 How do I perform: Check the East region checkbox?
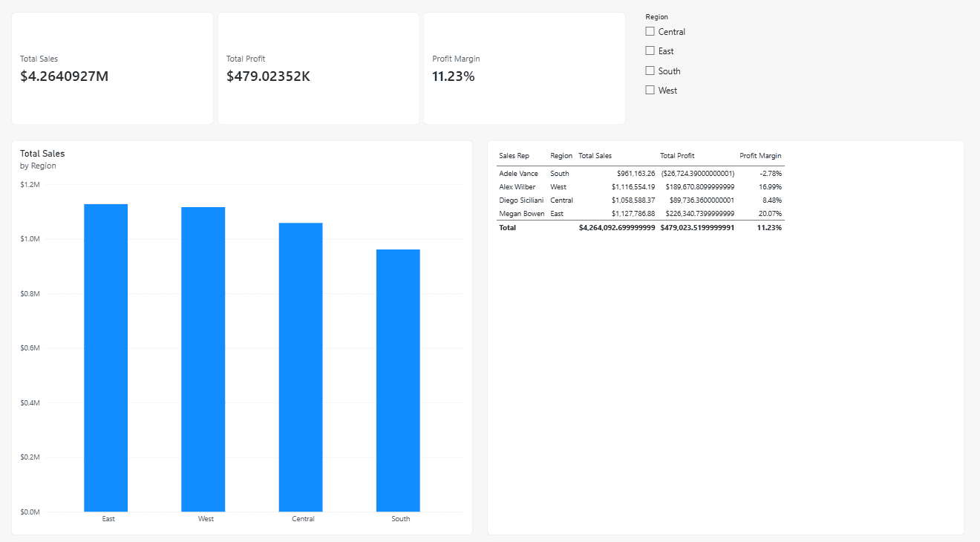pyautogui.click(x=650, y=50)
